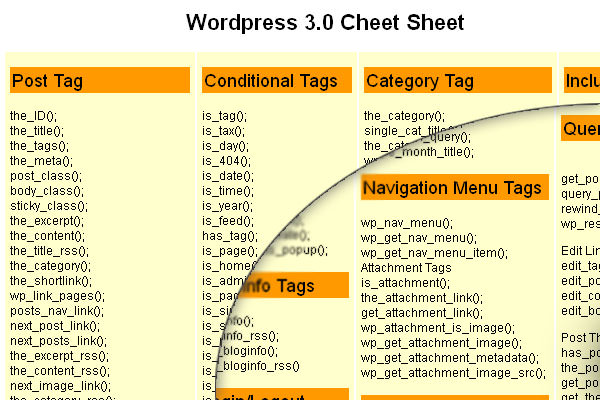Pick the "has_tag();" entry
Viewport: 600px width, 400px height.
click(230, 235)
